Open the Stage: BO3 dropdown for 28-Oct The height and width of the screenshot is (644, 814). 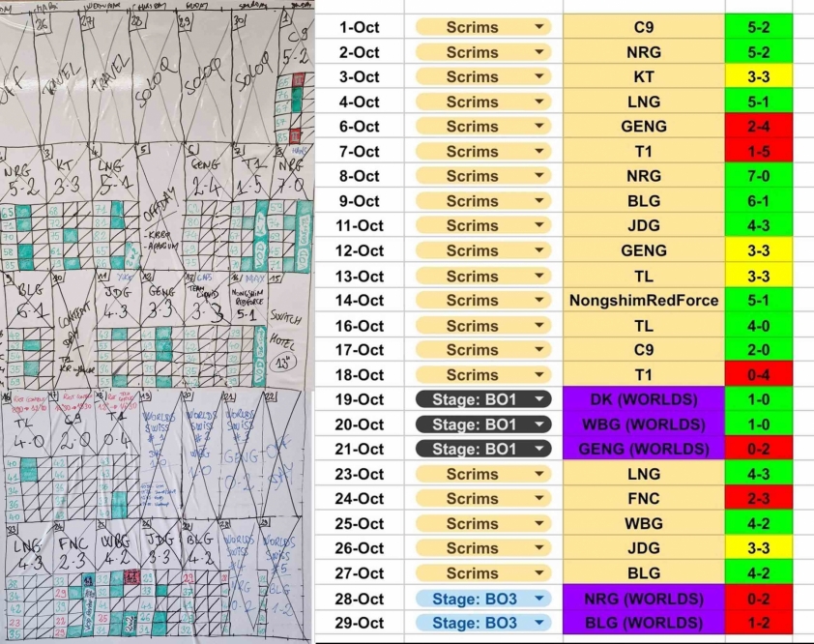click(x=483, y=599)
